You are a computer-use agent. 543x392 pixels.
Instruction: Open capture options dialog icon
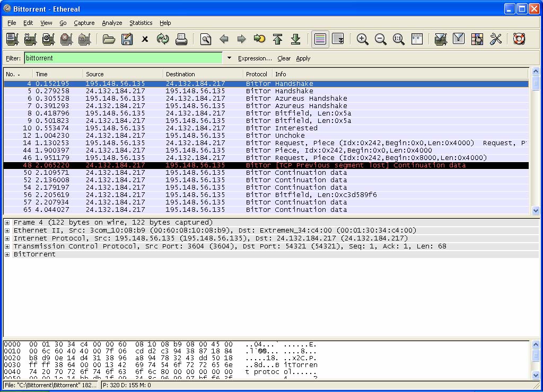30,39
